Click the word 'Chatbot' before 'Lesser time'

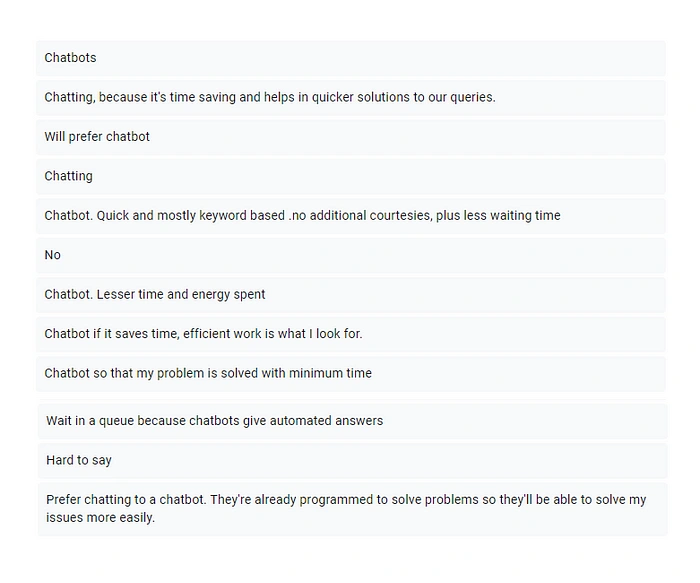(x=68, y=295)
